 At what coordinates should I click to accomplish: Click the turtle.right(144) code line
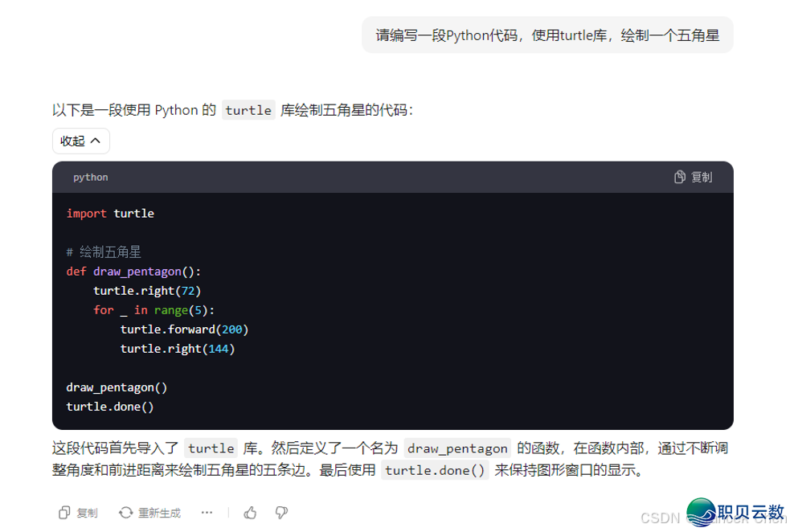(177, 349)
